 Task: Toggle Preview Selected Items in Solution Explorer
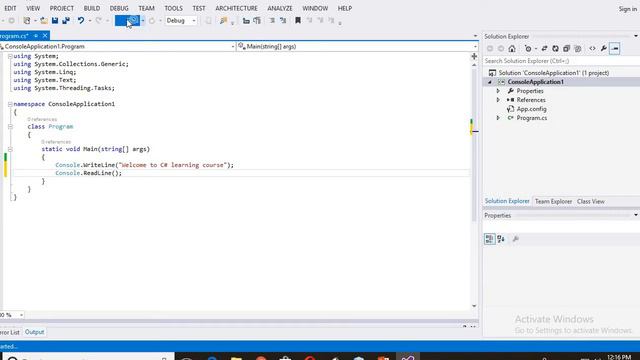click(615, 49)
